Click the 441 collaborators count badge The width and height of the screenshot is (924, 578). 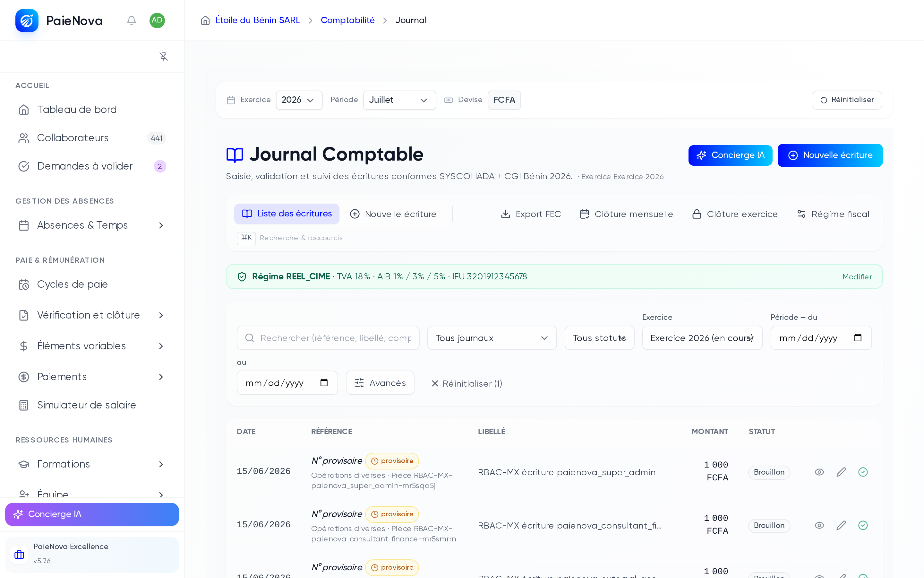(157, 138)
